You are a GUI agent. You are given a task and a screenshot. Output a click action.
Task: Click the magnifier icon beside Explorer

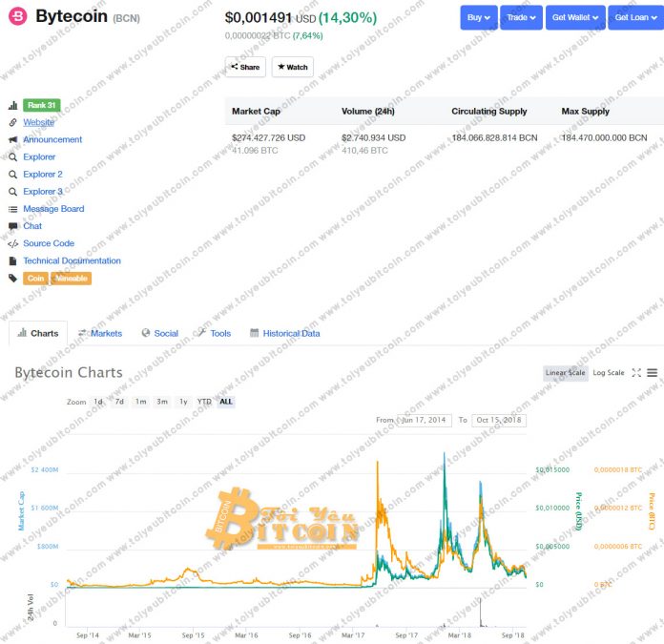(x=13, y=157)
